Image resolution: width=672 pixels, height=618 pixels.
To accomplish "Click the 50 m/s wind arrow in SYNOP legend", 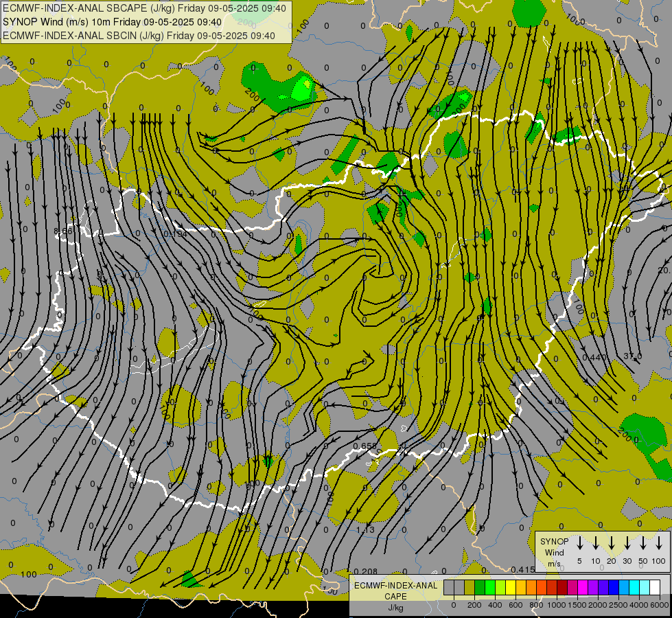I will [643, 543].
